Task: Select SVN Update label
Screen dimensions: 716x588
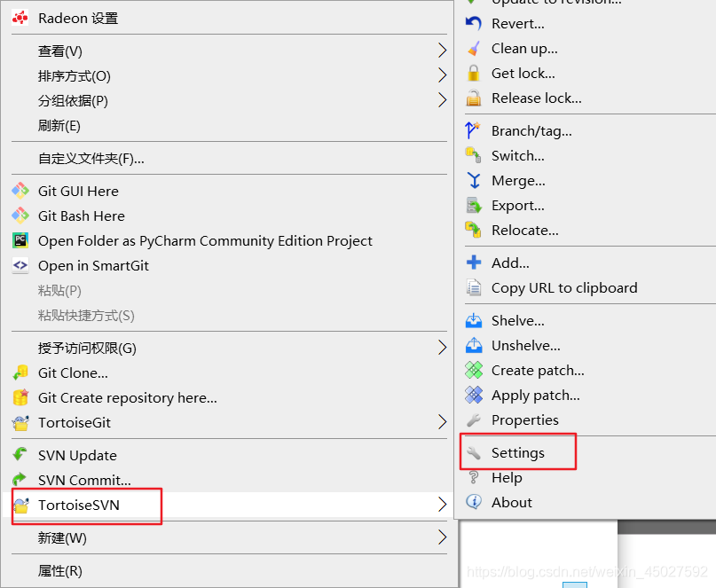Action: [x=77, y=456]
